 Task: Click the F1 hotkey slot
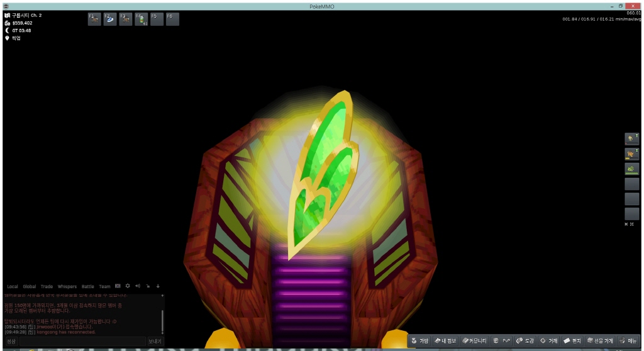pos(94,19)
